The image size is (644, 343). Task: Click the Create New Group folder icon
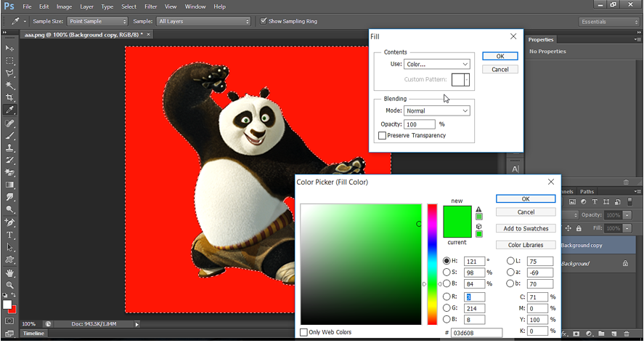point(601,334)
